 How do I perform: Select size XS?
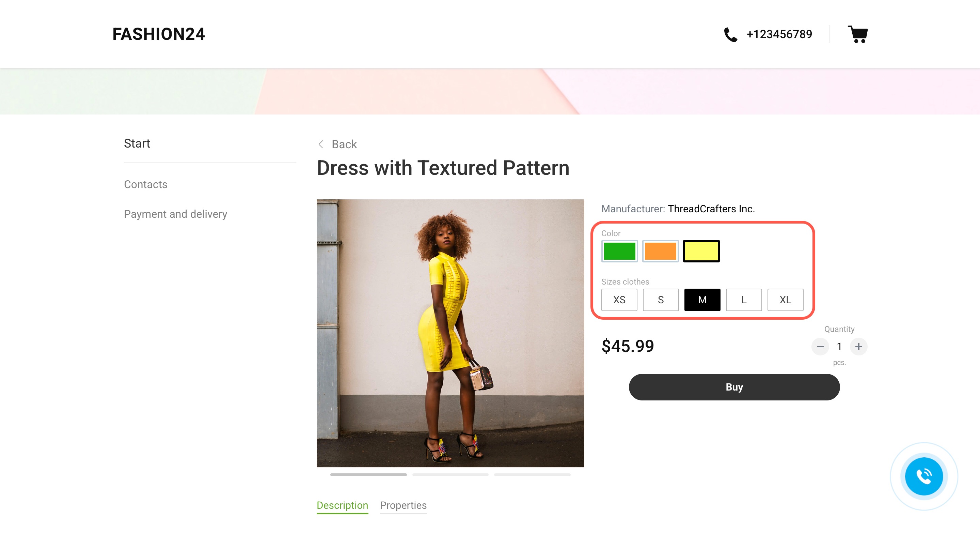[619, 300]
